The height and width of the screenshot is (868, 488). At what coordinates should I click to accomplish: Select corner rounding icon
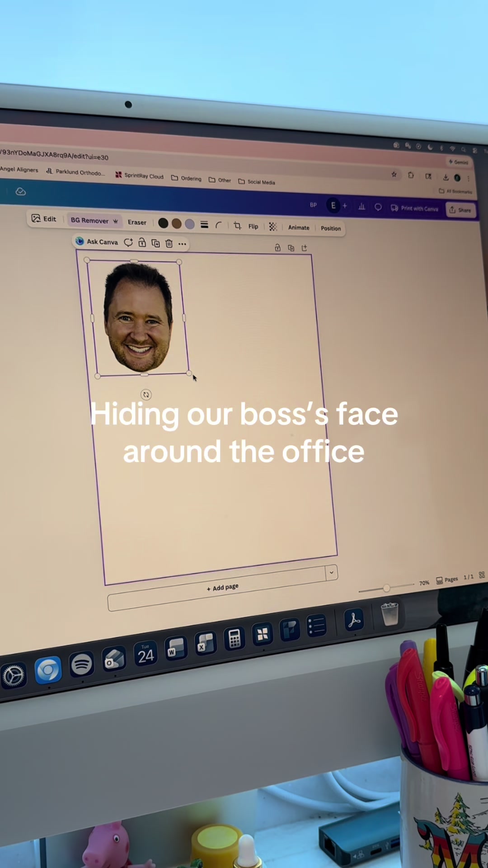219,225
